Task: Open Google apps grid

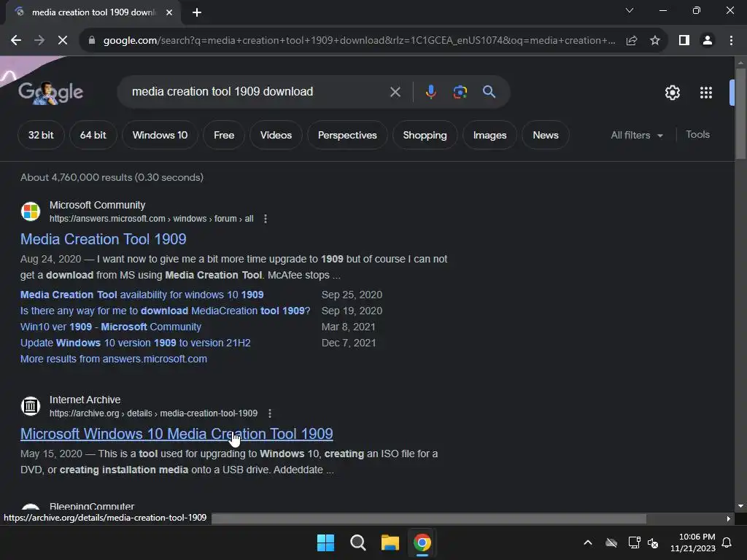Action: coord(706,93)
